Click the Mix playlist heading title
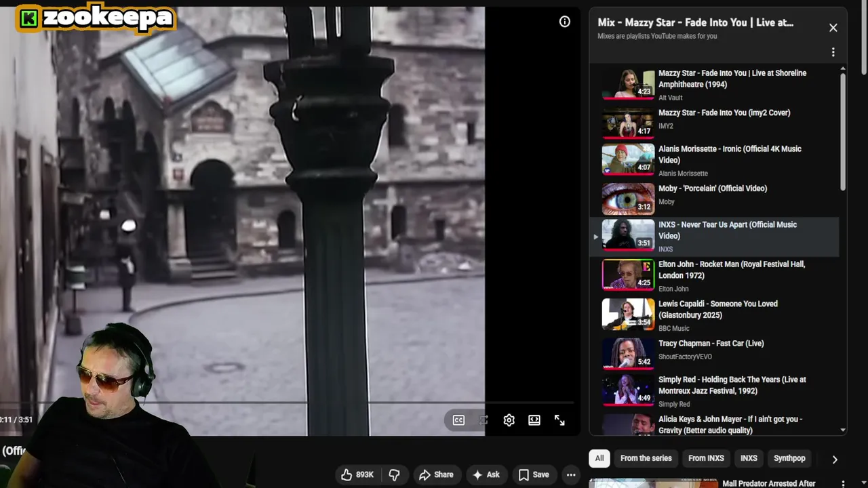 click(x=696, y=22)
